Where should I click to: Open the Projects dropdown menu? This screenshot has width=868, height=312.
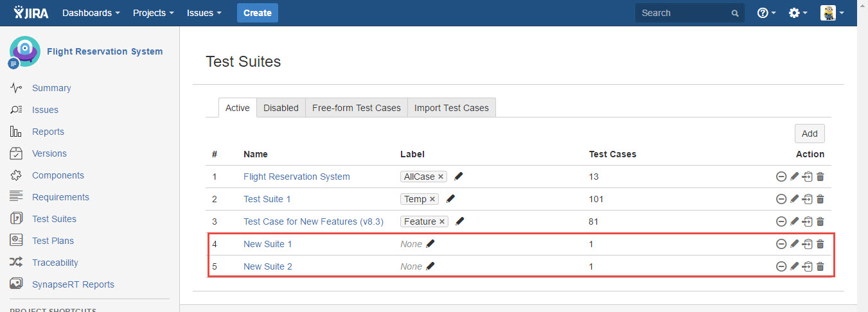pos(153,13)
